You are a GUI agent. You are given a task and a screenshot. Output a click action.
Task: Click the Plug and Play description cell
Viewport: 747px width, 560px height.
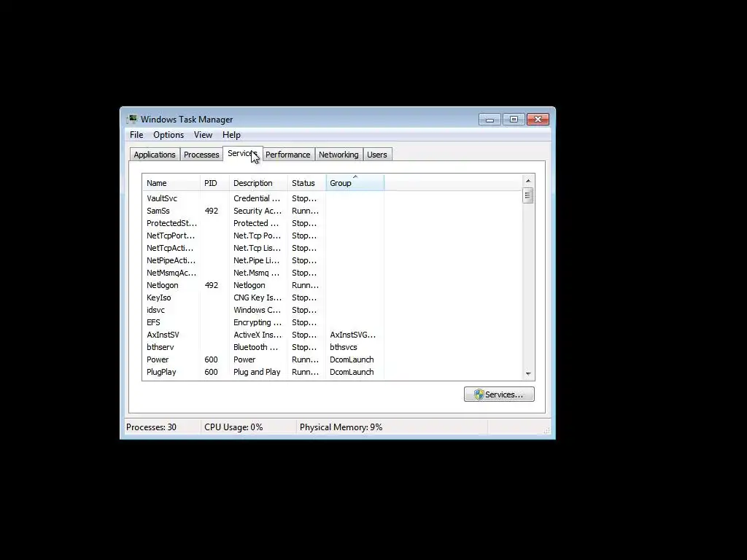click(257, 372)
